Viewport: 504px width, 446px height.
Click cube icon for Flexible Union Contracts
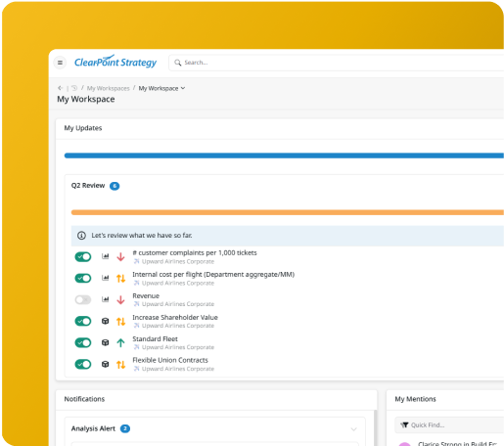point(105,364)
